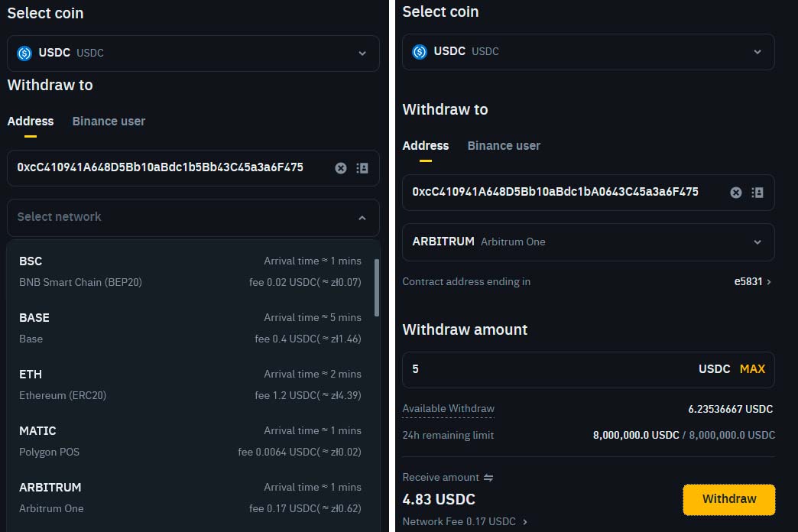The image size is (798, 532).
Task: Open the address book on the right panel
Action: pyautogui.click(x=757, y=193)
